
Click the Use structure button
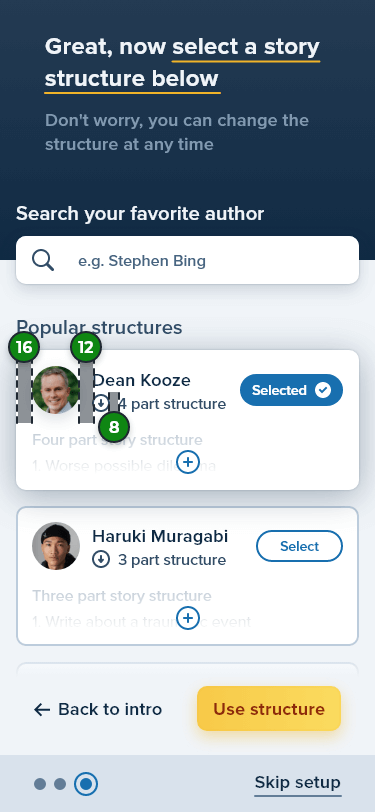(x=269, y=708)
